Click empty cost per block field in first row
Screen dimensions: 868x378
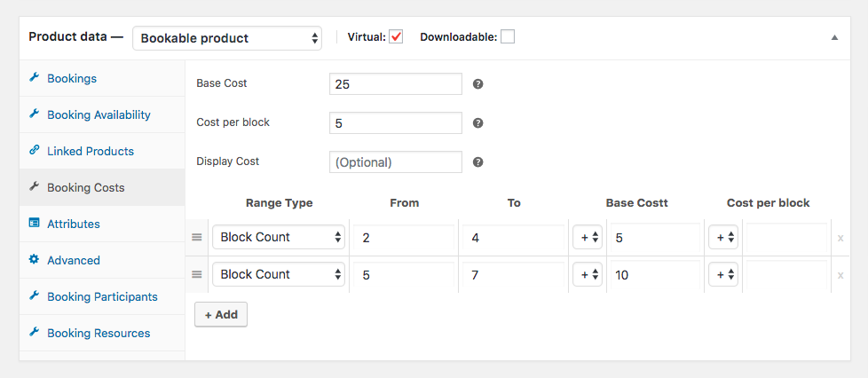point(786,238)
